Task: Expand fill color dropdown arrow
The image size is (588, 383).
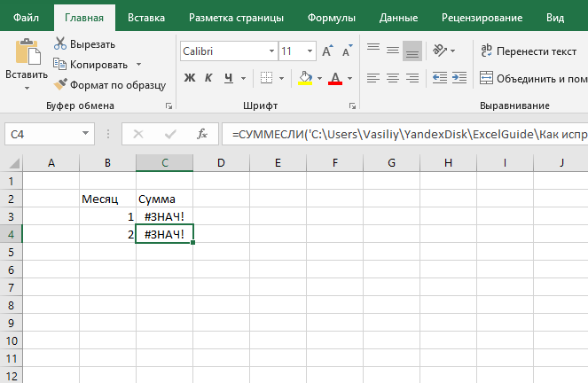Action: click(319, 78)
